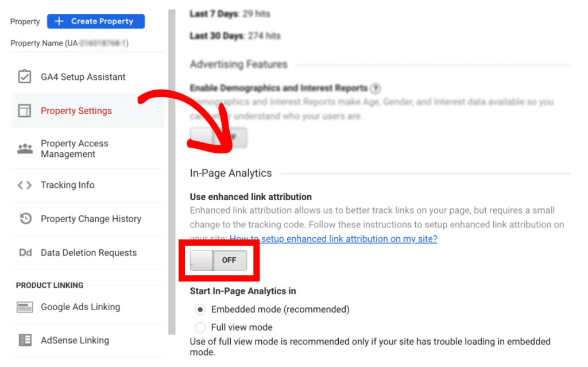
Task: Click the AdSense Linking book icon
Action: 25,340
